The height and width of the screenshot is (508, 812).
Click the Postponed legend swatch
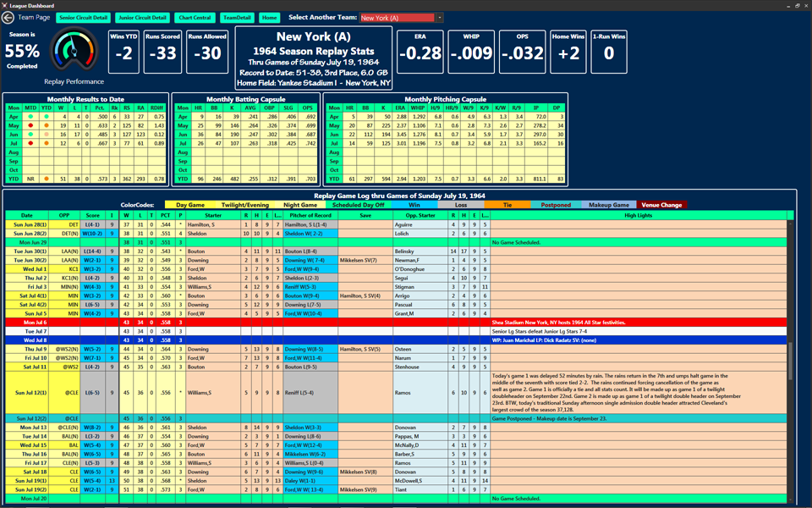point(557,205)
